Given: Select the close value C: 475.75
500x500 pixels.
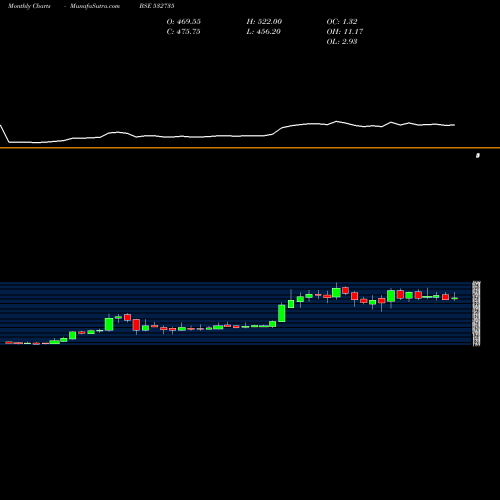Looking at the screenshot, I should pos(184,32).
